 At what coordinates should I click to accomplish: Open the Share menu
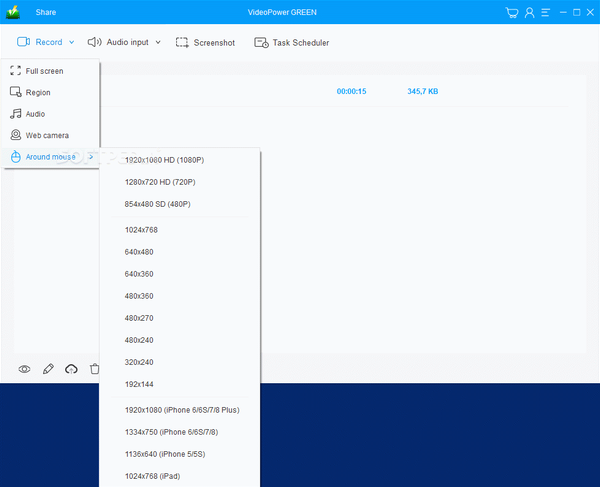(46, 12)
